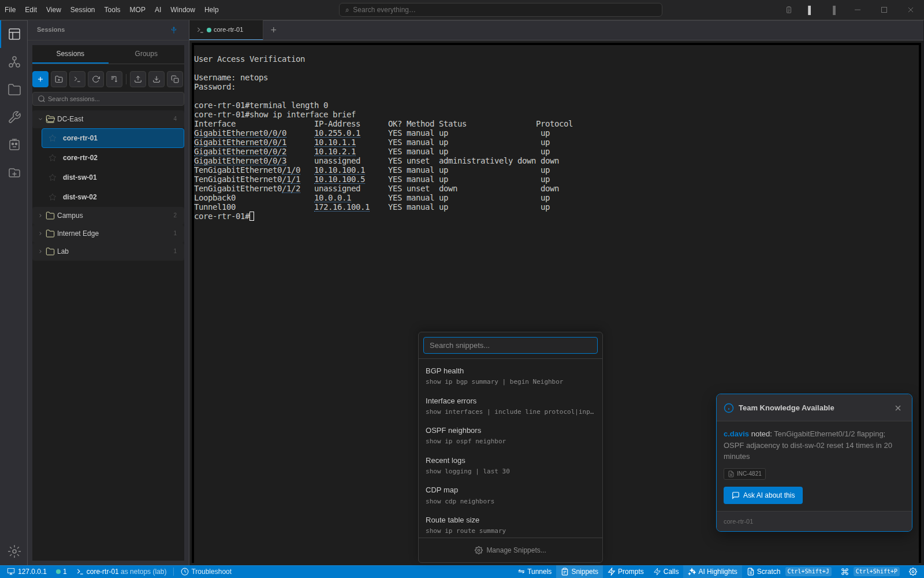Screen dimensions: 924x578
Task: Click the import download icon in the sessions toolbar
Action: (157, 79)
